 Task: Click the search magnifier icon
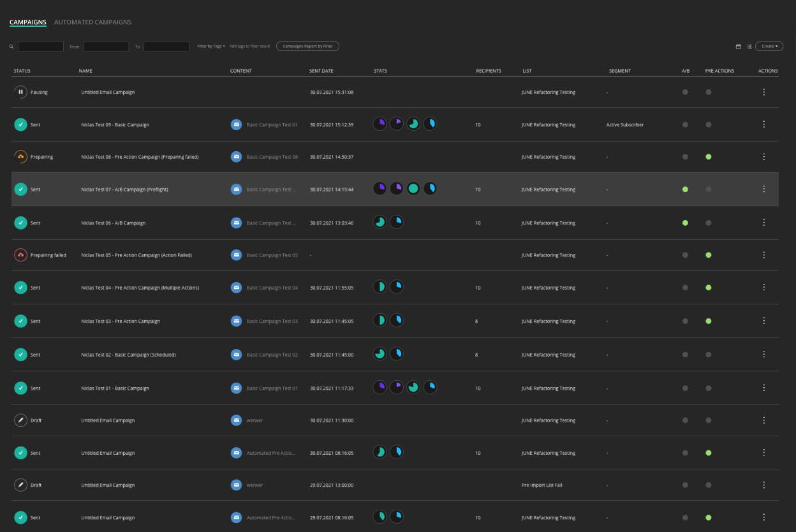[11, 47]
